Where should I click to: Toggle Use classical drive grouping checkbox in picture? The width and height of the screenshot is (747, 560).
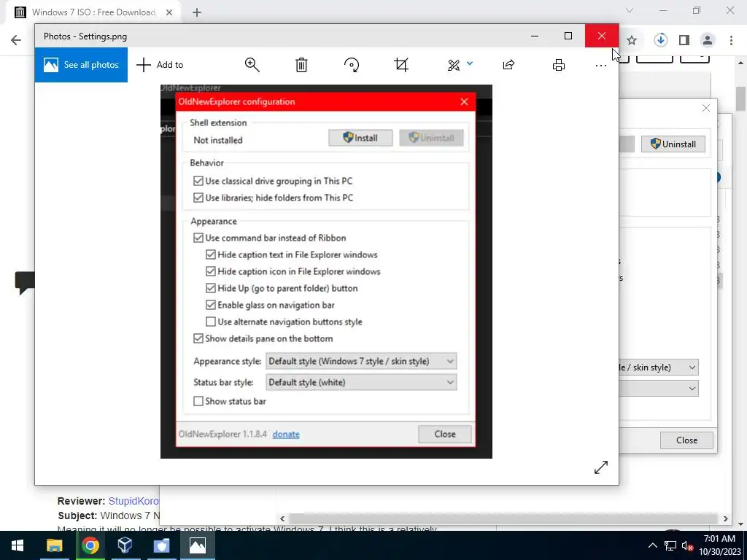pyautogui.click(x=198, y=181)
